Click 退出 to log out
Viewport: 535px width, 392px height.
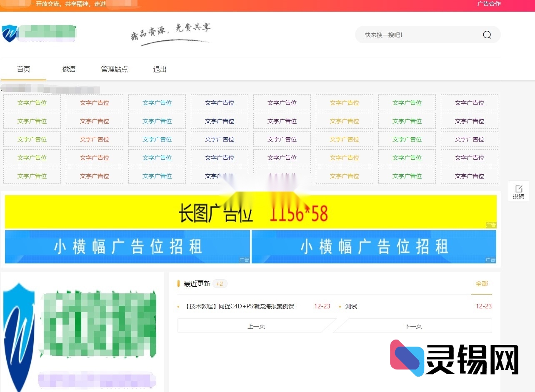[159, 69]
